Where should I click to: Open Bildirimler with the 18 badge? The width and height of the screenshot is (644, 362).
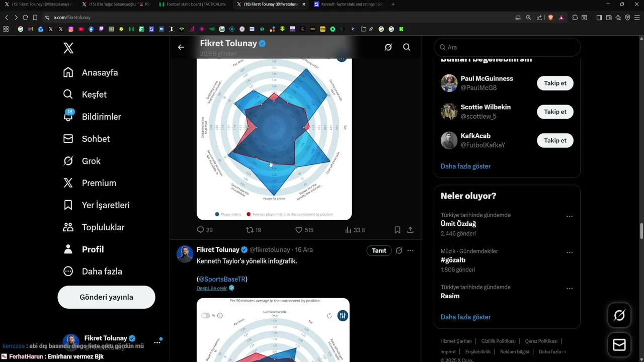[92, 117]
